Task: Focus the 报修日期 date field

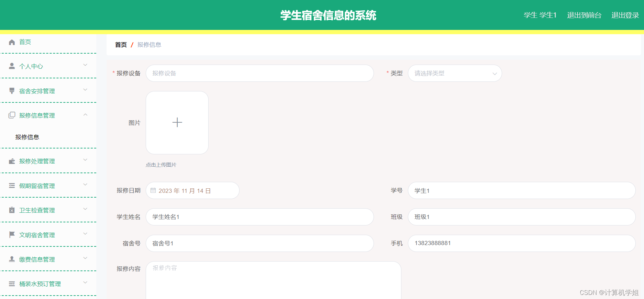Action: pyautogui.click(x=192, y=190)
